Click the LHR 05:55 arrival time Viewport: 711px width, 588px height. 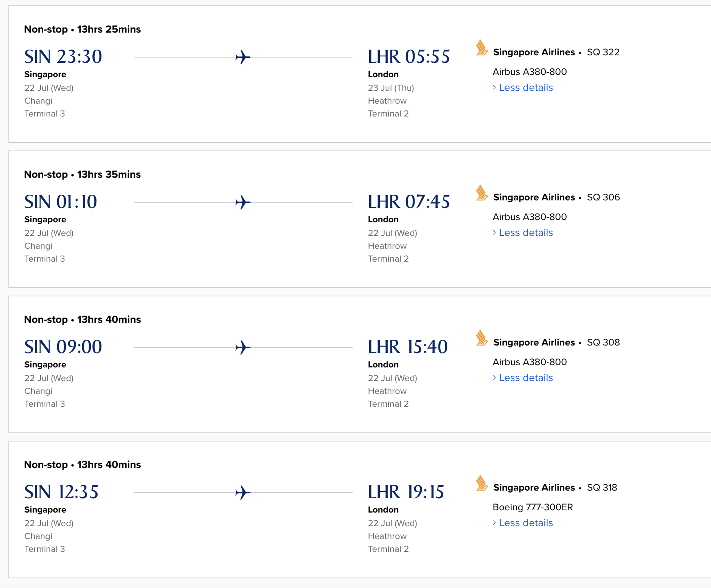[409, 56]
